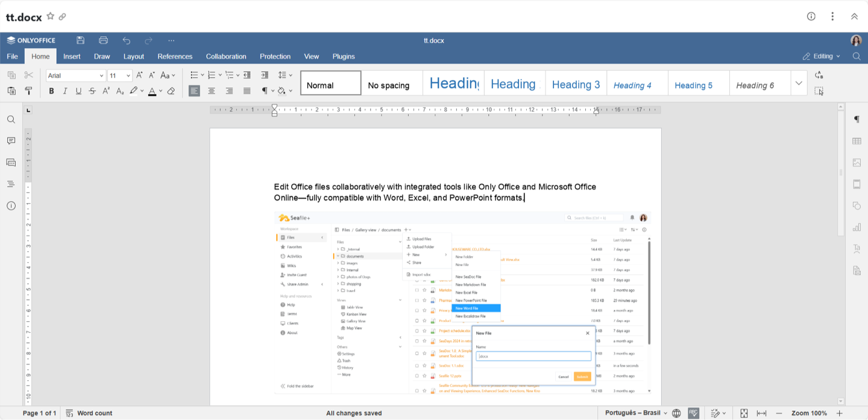
Task: Expand the styles gallery
Action: pos(799,83)
